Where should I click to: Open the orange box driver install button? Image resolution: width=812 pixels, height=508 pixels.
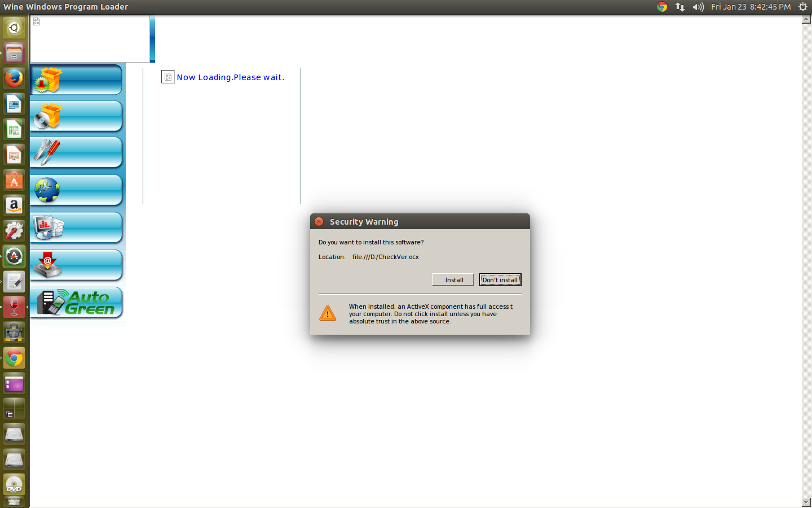coord(76,80)
